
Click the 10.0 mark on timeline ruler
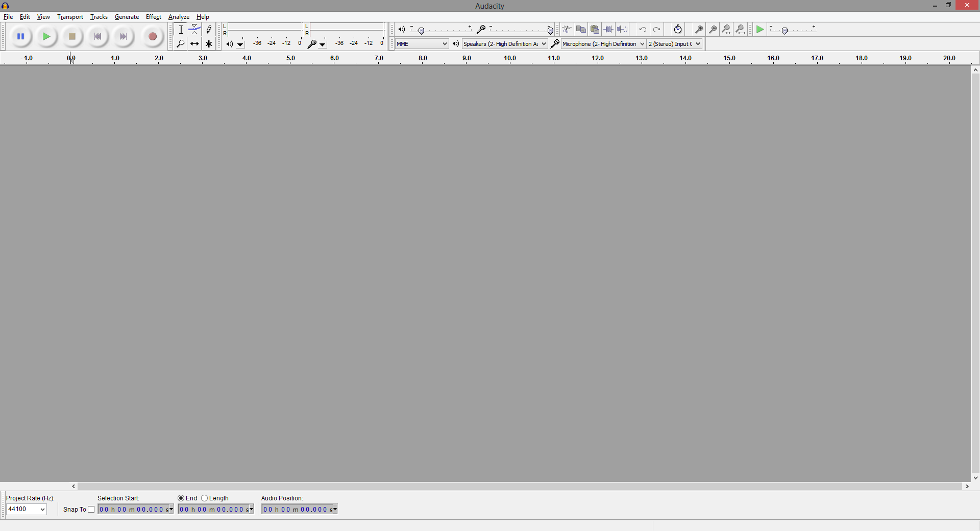click(x=510, y=58)
